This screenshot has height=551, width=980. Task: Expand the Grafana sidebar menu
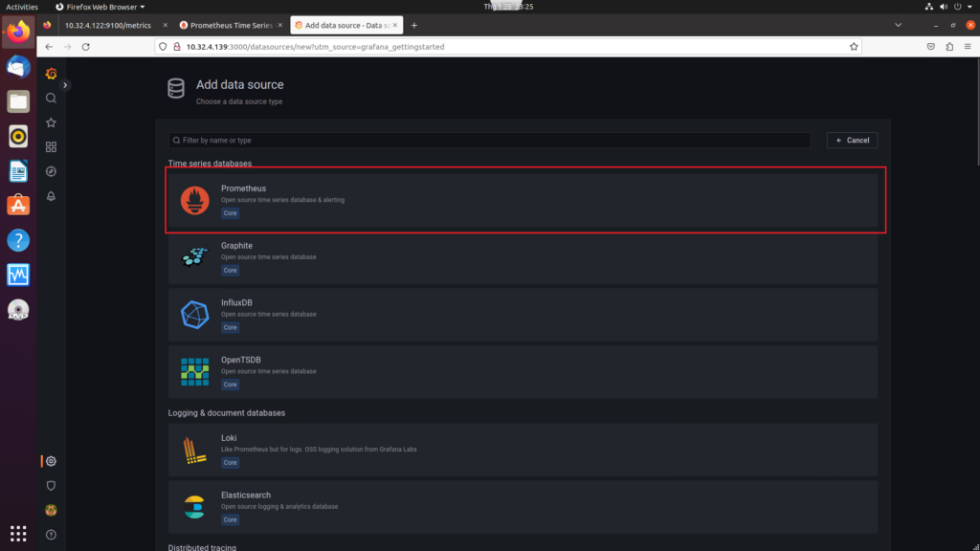pos(65,85)
